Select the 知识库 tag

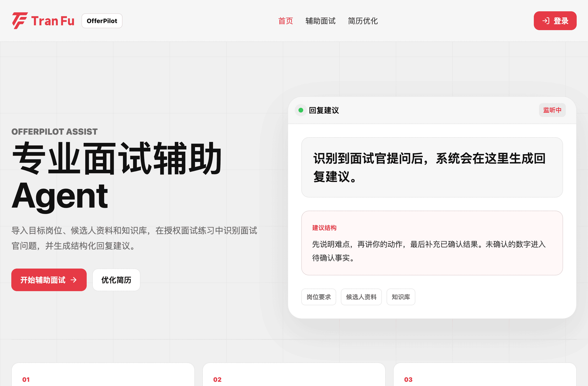[x=401, y=297]
